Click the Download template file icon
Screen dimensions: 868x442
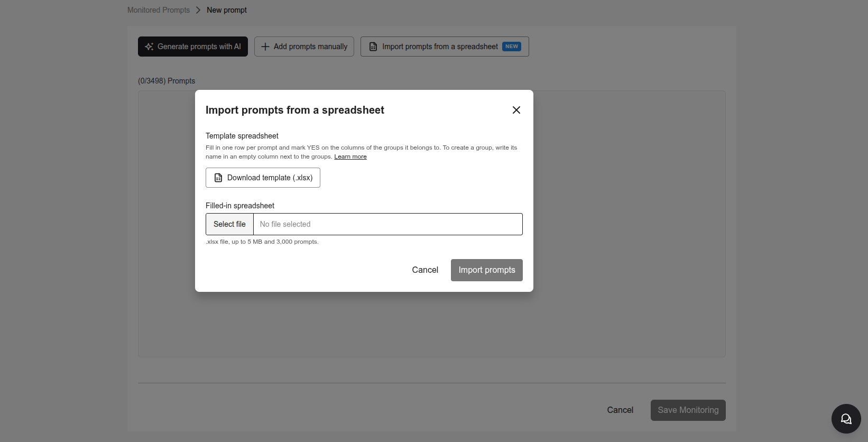[x=218, y=178]
